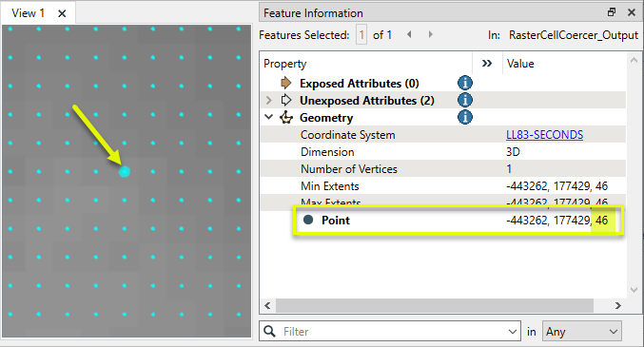Click the Exposed Attributes arrow icon
Image resolution: width=644 pixels, height=347 pixels.
286,83
